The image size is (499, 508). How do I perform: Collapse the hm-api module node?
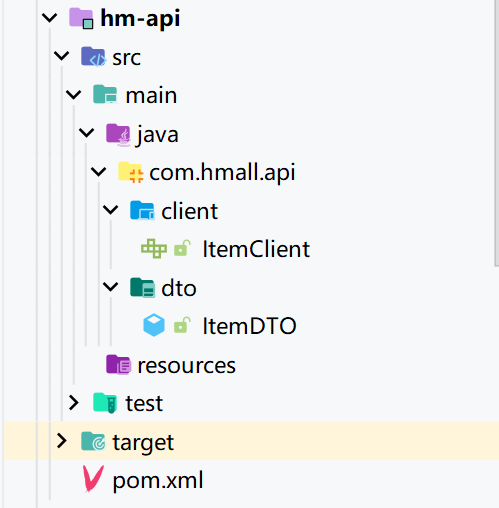(x=50, y=17)
